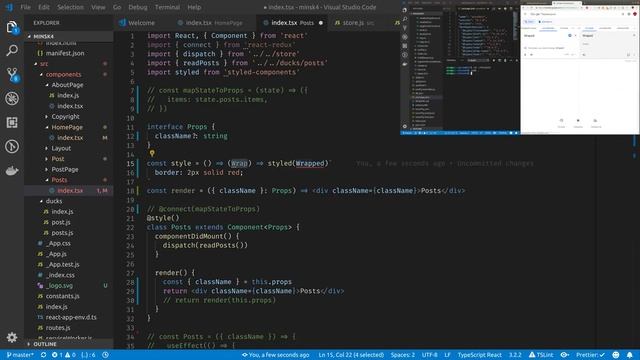Open the Debug menu
The height and width of the screenshot is (360, 640).
(x=138, y=7)
